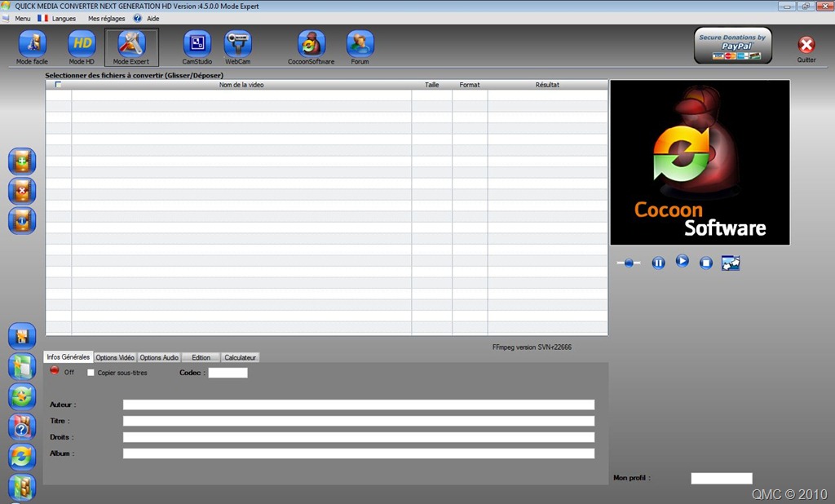Open the Calculateur tab

point(241,357)
